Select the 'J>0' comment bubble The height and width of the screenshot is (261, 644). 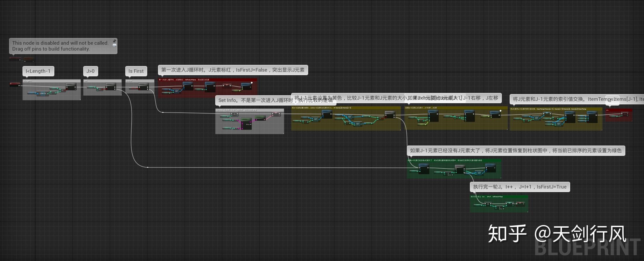[91, 71]
